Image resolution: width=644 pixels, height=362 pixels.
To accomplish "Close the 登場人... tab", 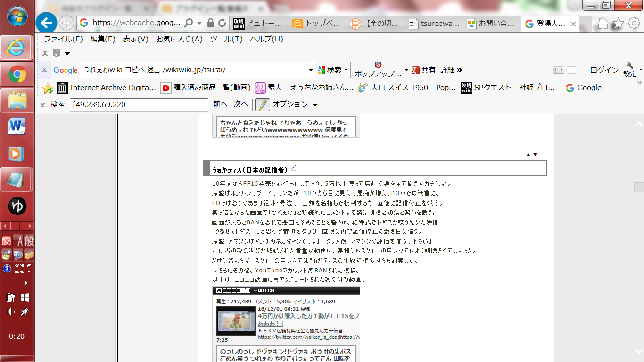I will [573, 24].
